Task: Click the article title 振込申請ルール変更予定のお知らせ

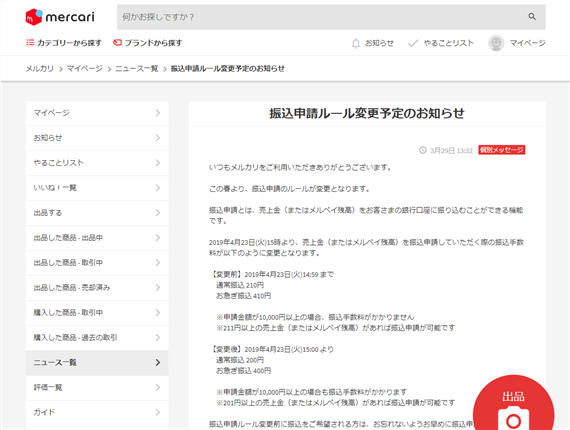Action: tap(367, 113)
